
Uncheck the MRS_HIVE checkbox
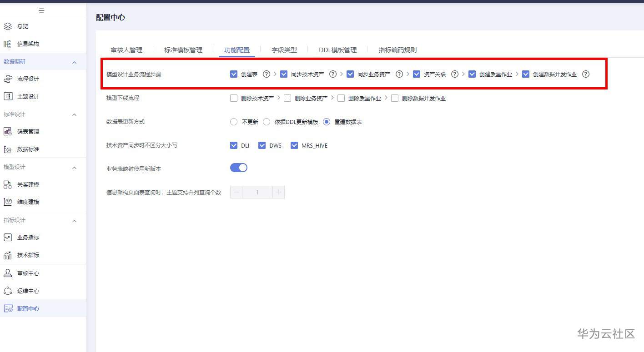coord(294,145)
